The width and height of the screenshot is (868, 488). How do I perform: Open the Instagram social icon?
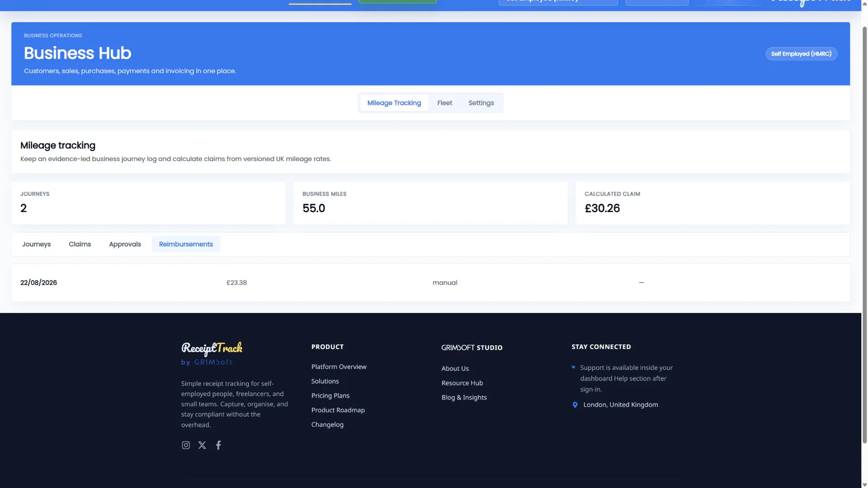[185, 445]
